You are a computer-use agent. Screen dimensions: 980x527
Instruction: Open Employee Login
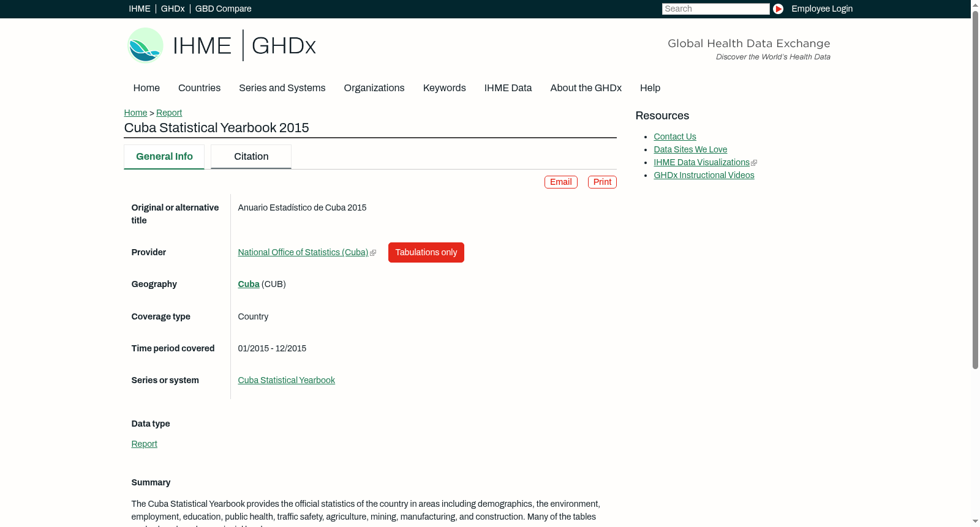(822, 9)
